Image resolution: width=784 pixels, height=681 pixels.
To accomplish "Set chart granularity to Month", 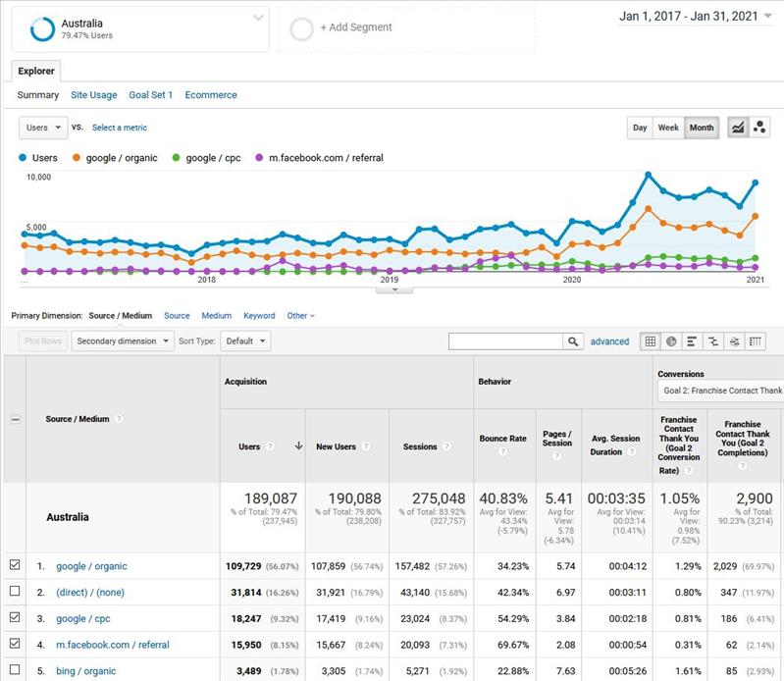I will pyautogui.click(x=702, y=128).
